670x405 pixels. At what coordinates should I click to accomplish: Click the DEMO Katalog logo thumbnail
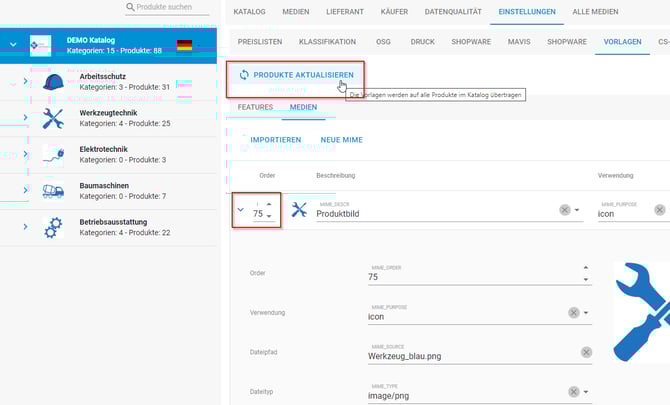coord(41,45)
